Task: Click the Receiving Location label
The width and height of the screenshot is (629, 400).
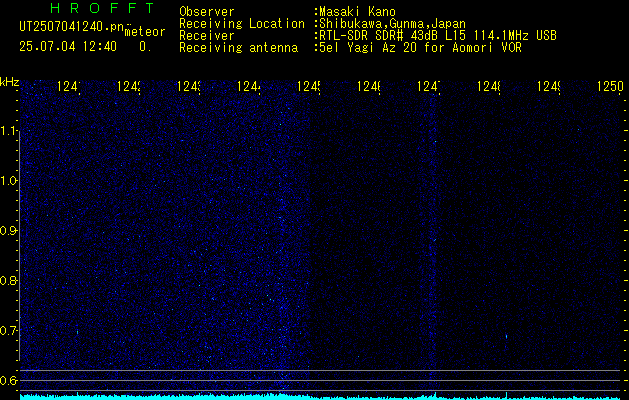Action: pos(242,24)
